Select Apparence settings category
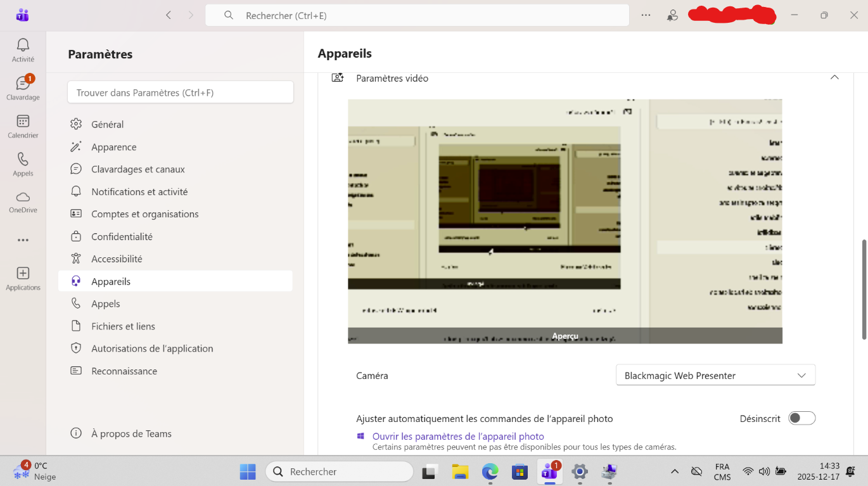 tap(175, 147)
